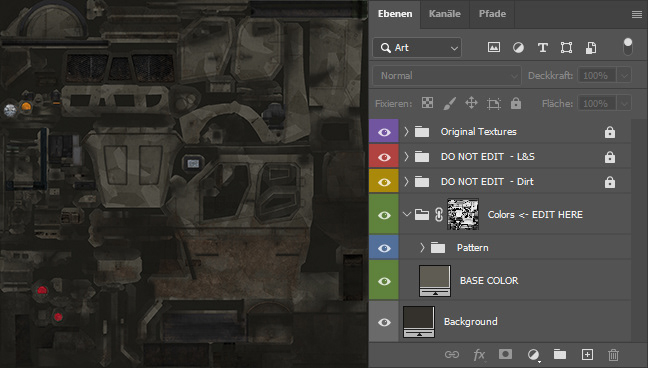
Task: Switch to the Pfade tab
Action: [x=492, y=14]
